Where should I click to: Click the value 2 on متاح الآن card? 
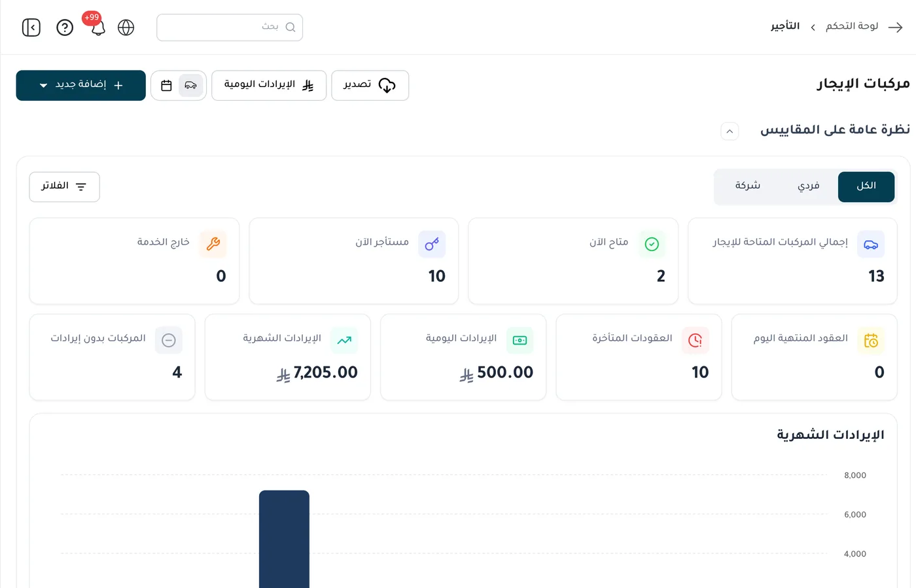tap(661, 276)
